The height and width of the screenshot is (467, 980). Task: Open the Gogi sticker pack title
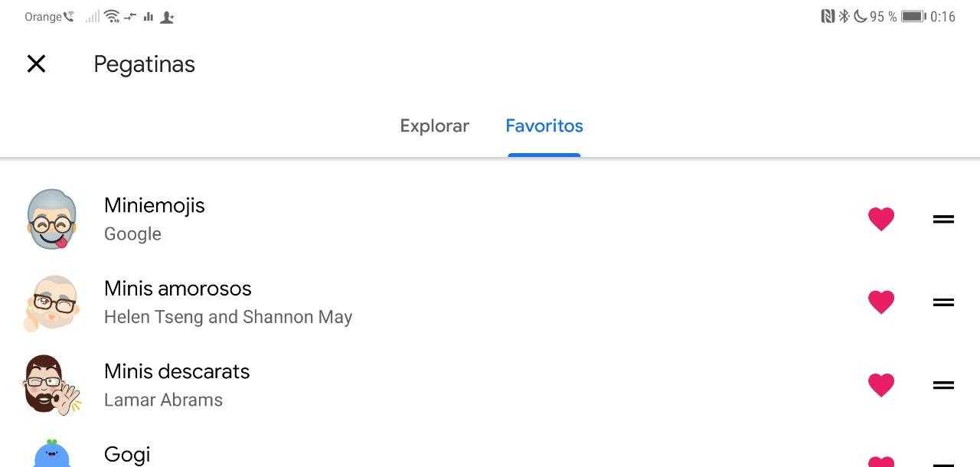point(127,454)
